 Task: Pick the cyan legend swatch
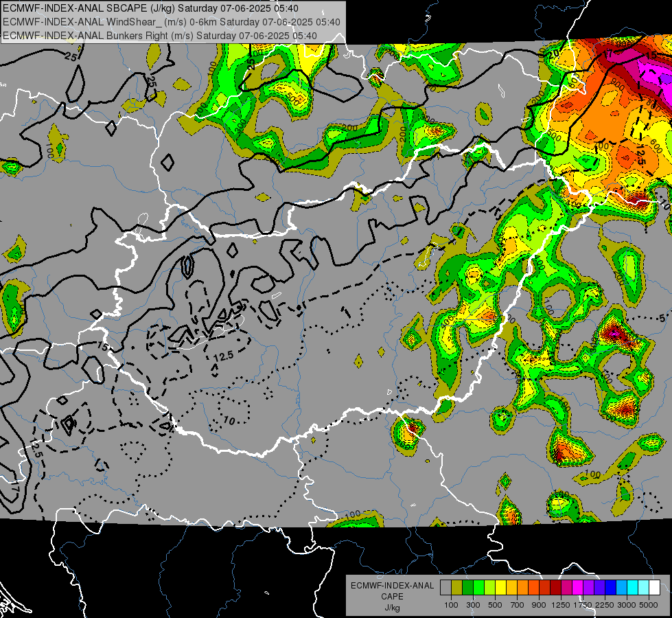[633, 588]
